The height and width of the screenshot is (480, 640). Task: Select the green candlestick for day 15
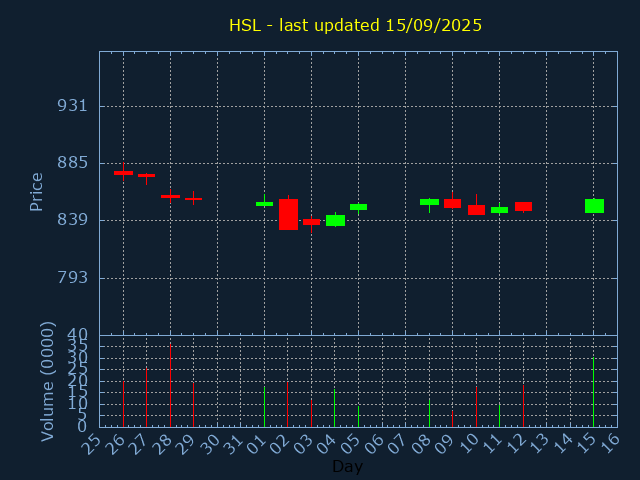(x=594, y=206)
